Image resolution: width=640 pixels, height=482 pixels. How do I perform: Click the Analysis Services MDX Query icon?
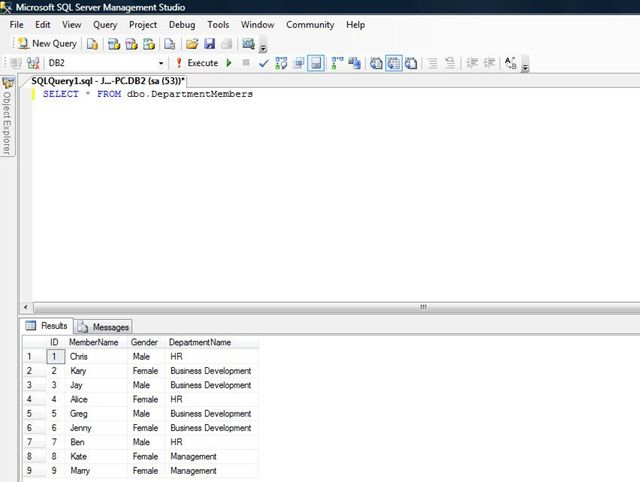[114, 44]
